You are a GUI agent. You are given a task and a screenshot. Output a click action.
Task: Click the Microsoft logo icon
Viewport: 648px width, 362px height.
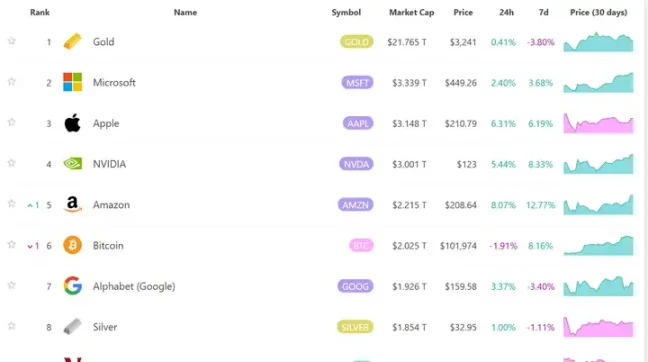click(x=72, y=82)
